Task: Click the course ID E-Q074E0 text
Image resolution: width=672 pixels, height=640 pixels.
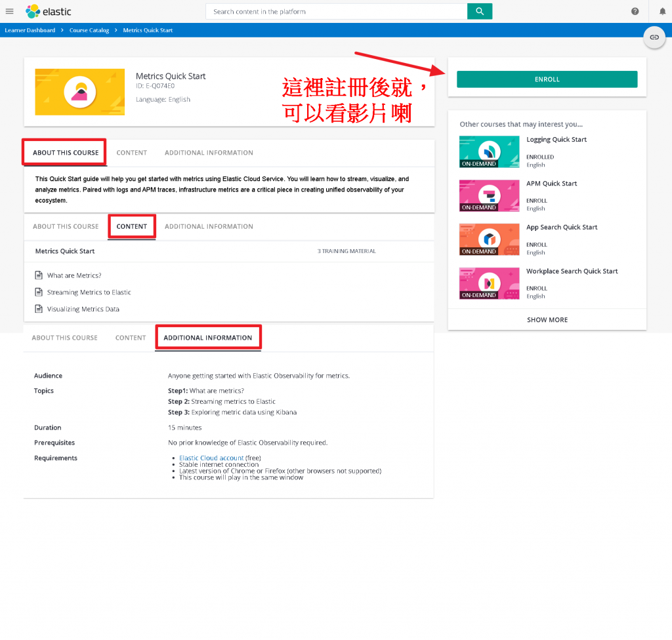Action: click(x=155, y=86)
